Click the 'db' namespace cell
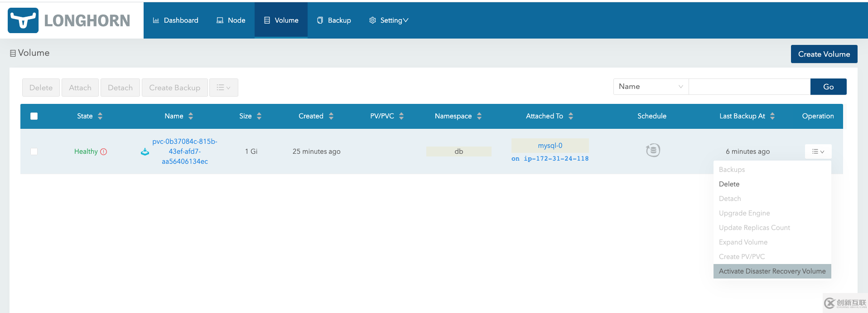 pos(459,152)
